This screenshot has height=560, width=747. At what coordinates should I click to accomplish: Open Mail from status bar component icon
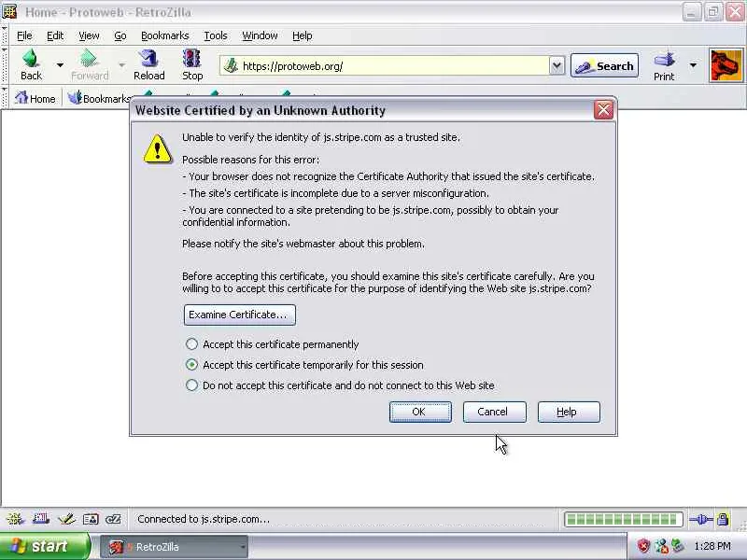click(40, 519)
